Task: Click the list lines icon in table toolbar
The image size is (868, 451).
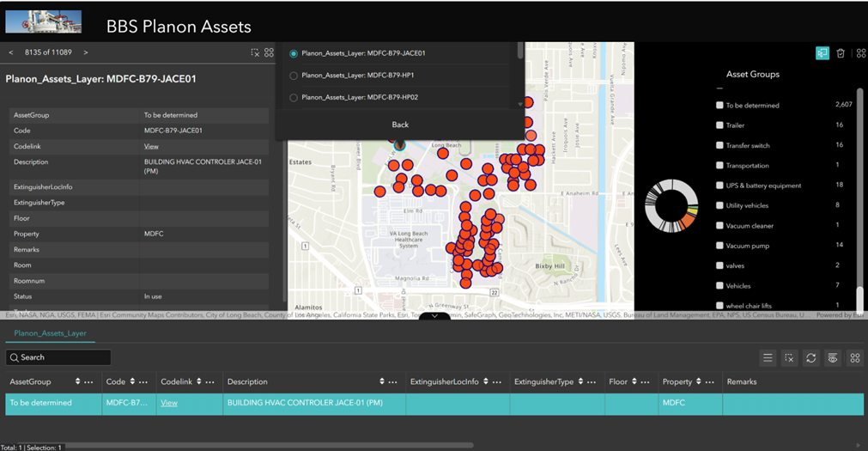Action: [x=768, y=358]
